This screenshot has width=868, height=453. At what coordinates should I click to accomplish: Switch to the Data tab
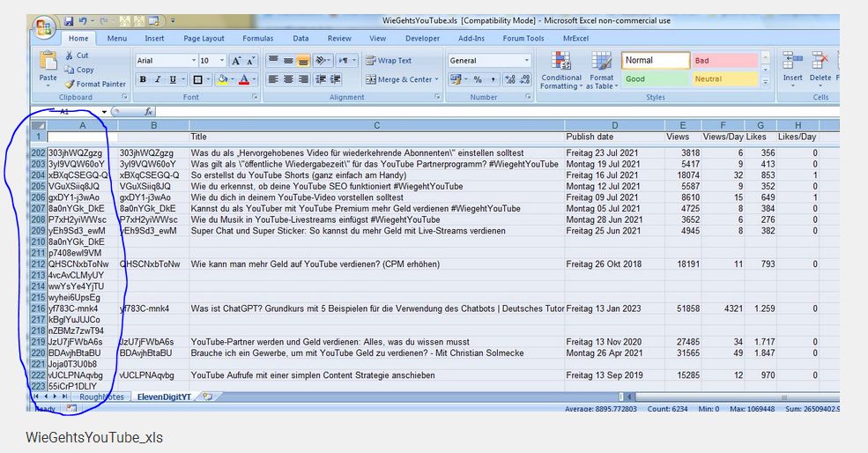pos(300,38)
